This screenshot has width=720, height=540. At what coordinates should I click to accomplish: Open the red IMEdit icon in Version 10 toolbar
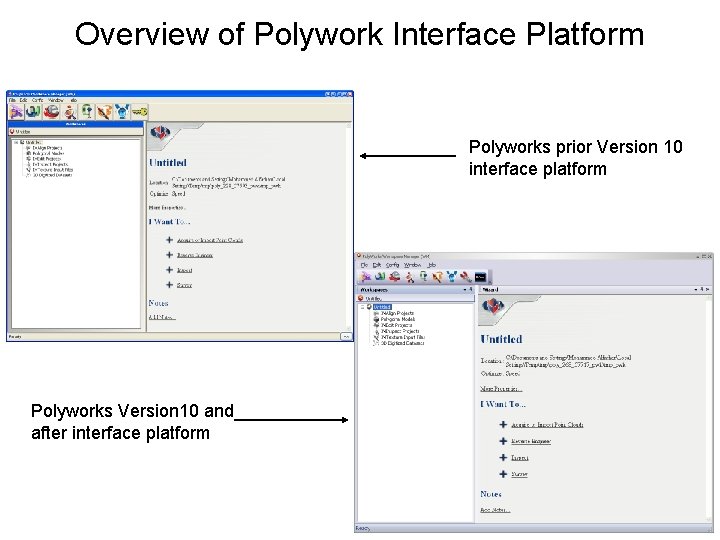tap(394, 276)
